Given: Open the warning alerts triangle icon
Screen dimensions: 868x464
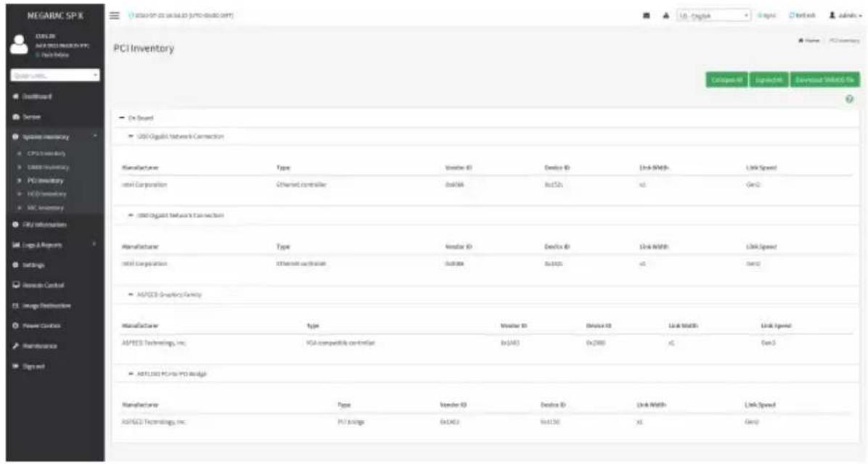Looking at the screenshot, I should point(666,15).
